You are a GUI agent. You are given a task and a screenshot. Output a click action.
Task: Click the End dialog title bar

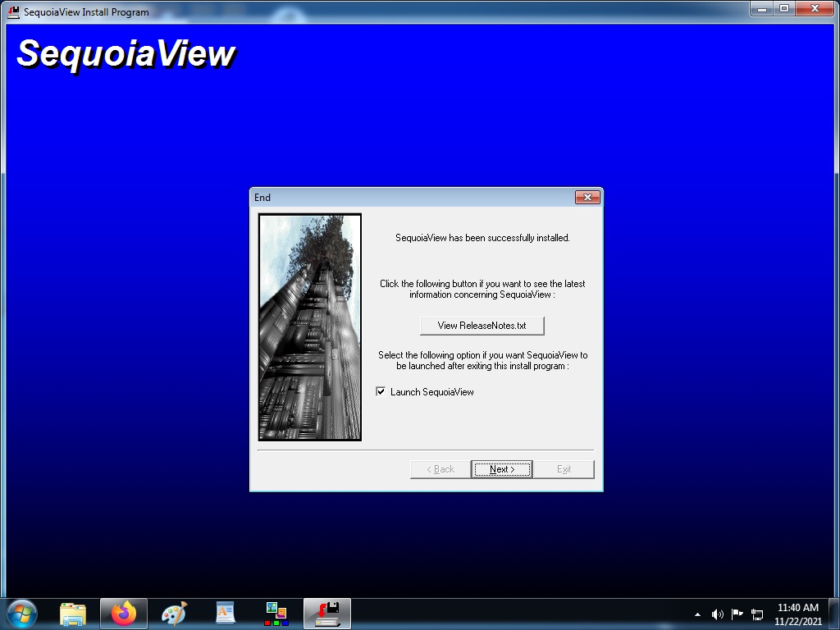[413, 197]
